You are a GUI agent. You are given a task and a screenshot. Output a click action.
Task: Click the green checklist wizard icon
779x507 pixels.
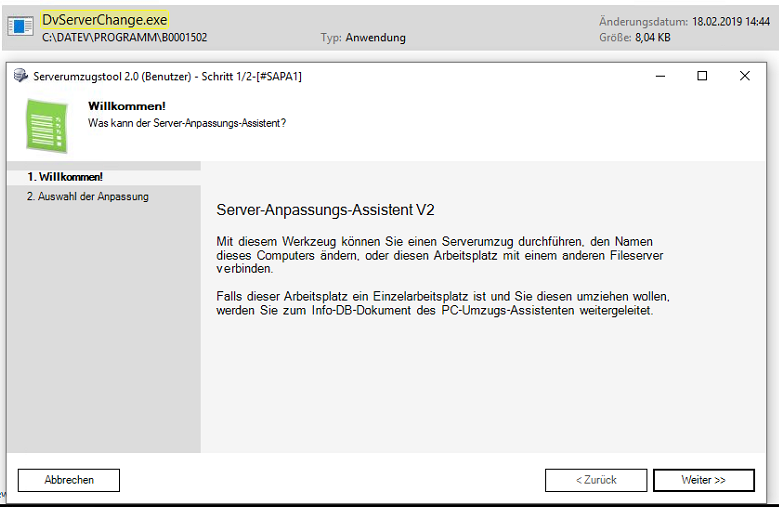[47, 126]
